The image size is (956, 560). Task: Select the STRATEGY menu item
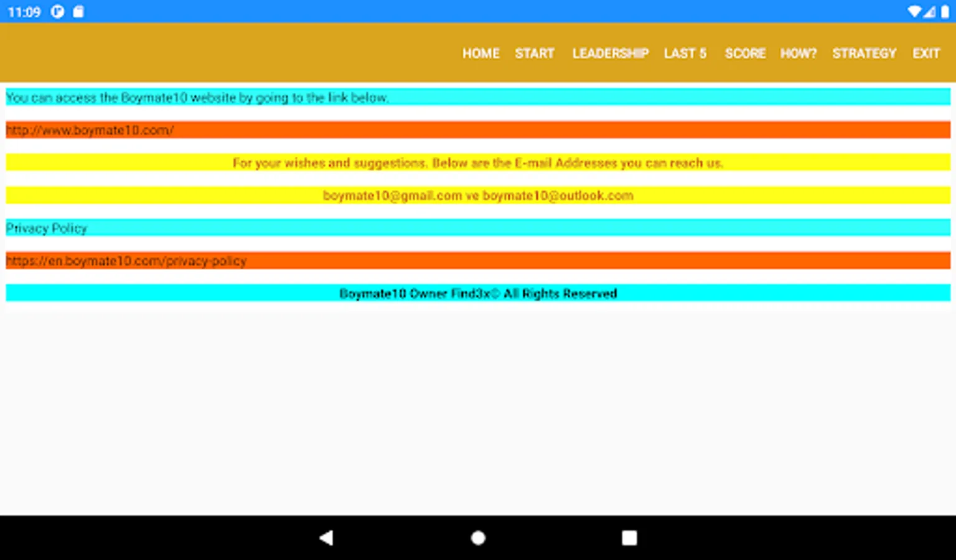pyautogui.click(x=864, y=54)
